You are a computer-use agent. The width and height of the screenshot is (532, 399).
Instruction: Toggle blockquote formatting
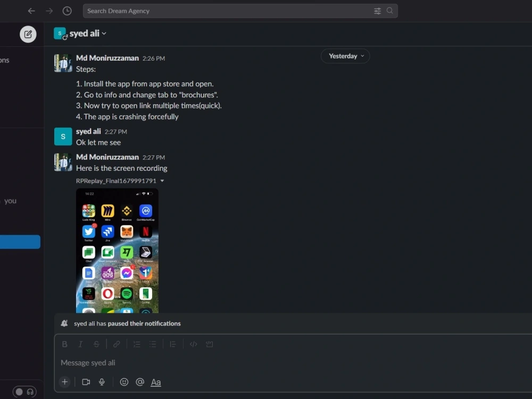[x=173, y=344]
